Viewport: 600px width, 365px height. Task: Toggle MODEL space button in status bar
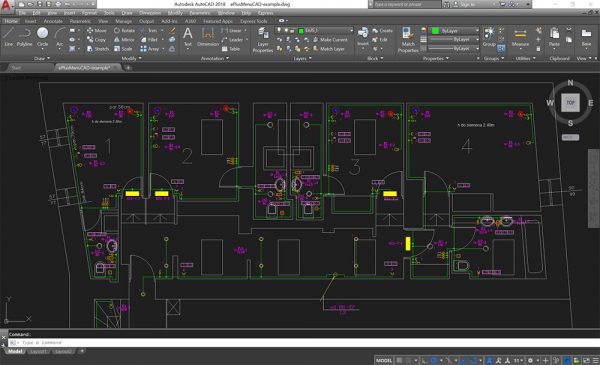[x=384, y=360]
